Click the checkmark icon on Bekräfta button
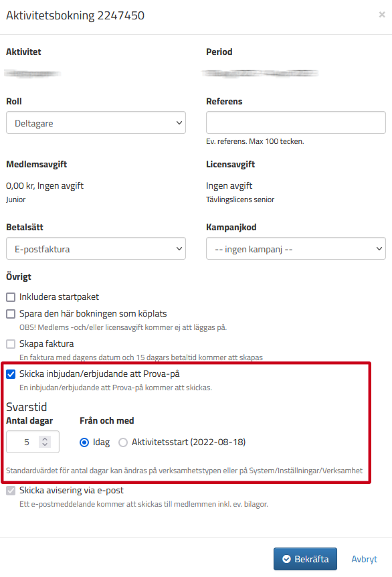The height and width of the screenshot is (577, 392). (x=286, y=559)
